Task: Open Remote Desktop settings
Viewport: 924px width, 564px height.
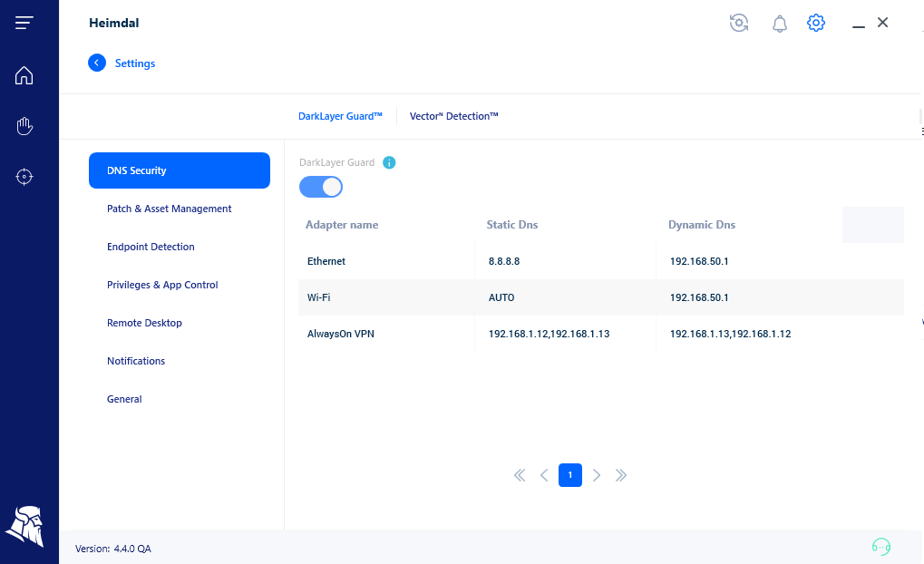Action: [144, 323]
